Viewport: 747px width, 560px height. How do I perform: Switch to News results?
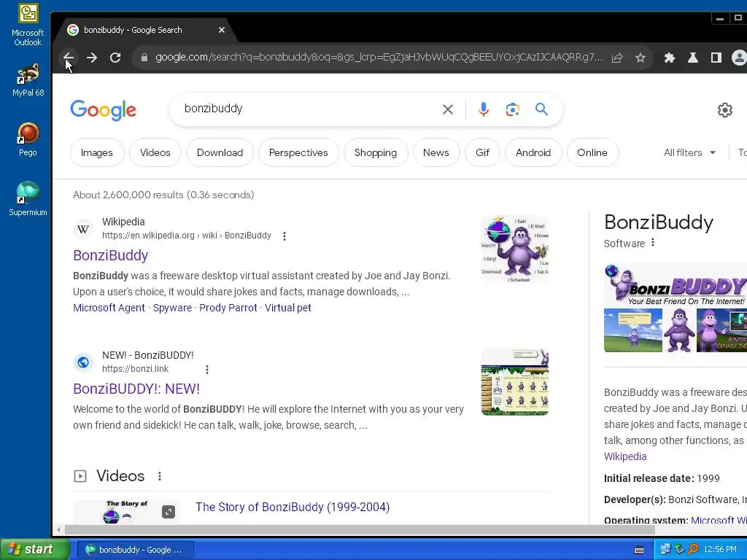436,152
